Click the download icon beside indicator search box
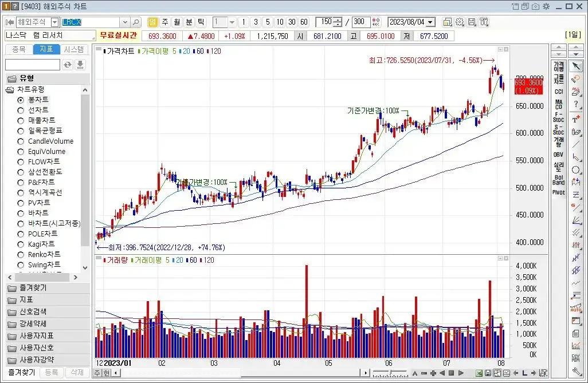 tap(80, 65)
